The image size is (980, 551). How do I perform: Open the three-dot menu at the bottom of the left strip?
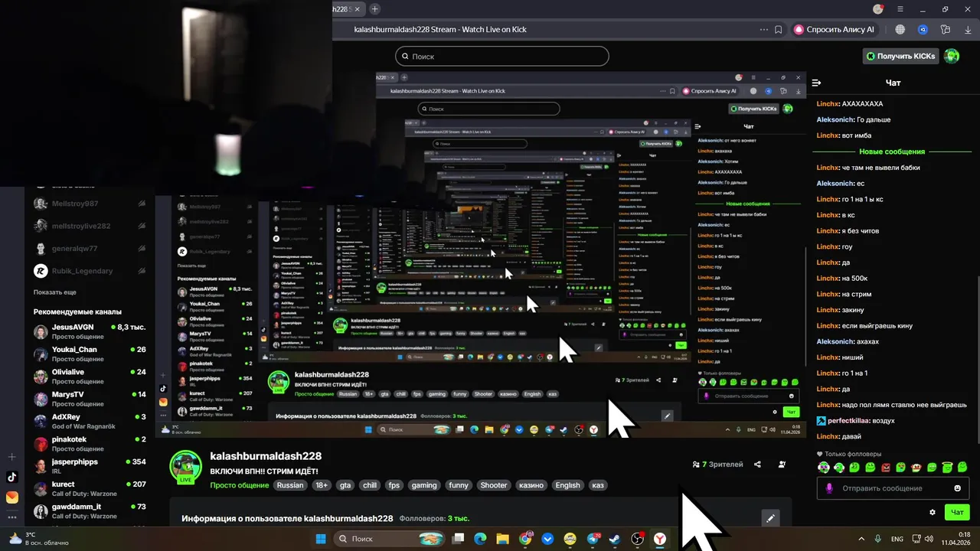[11, 517]
